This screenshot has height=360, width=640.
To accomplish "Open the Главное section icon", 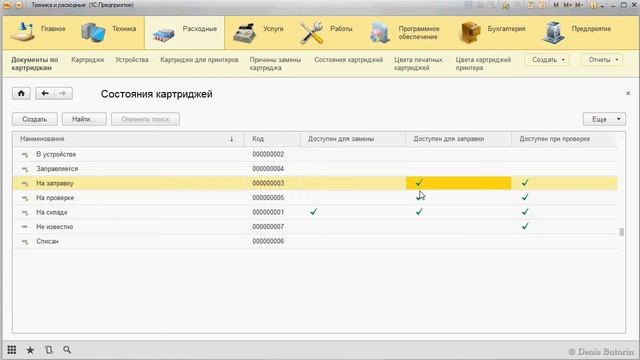I will coord(22,33).
